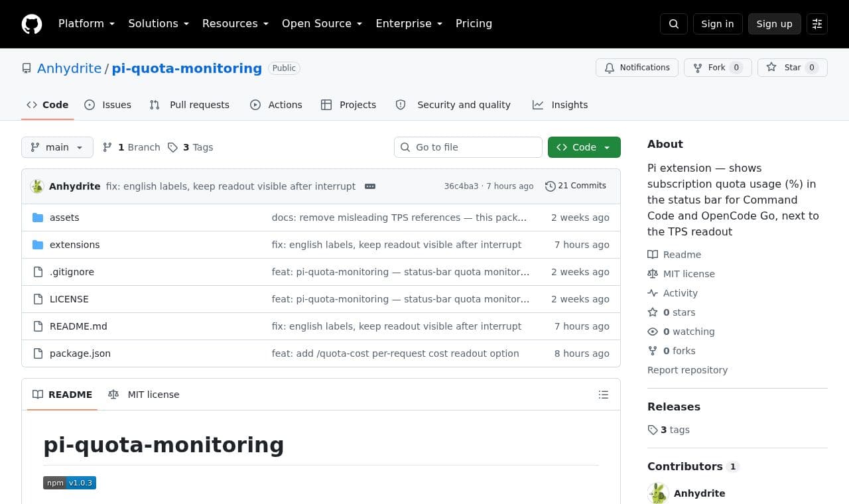Star this repository
The image size is (849, 504).
[x=793, y=68]
